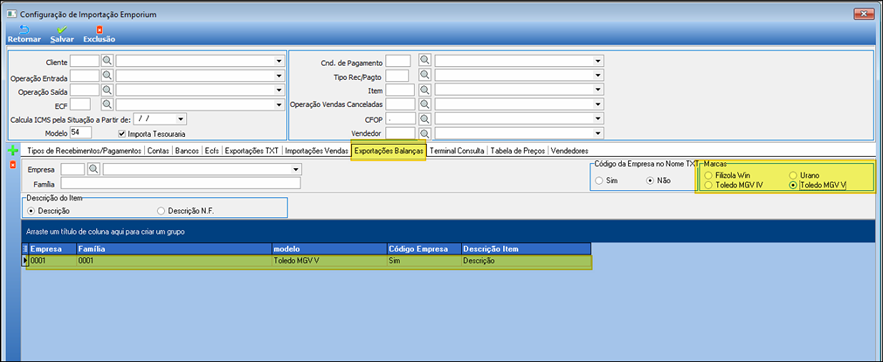Open the Calcula ICMS date dropdown
The image size is (883, 362).
pyautogui.click(x=181, y=119)
